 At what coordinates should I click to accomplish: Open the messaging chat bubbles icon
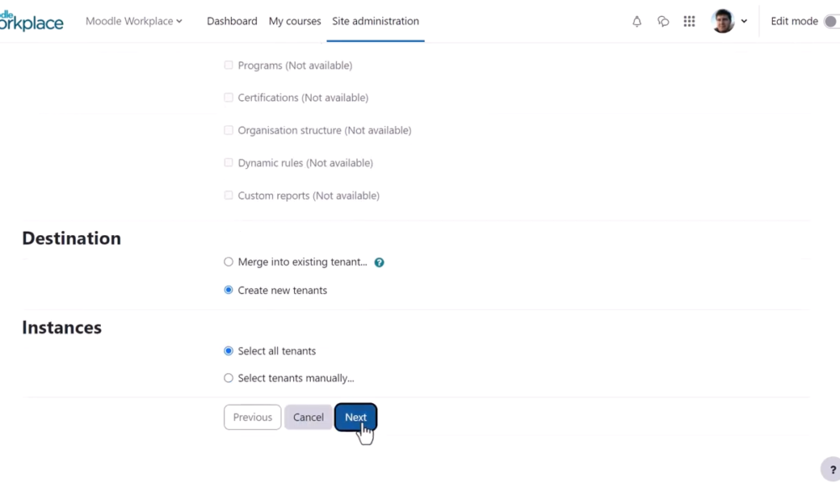pyautogui.click(x=663, y=22)
